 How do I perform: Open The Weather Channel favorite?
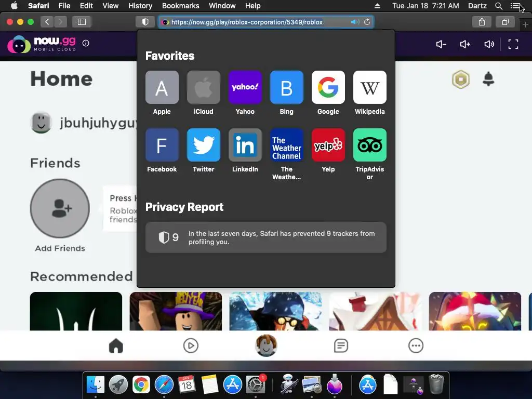(x=287, y=145)
